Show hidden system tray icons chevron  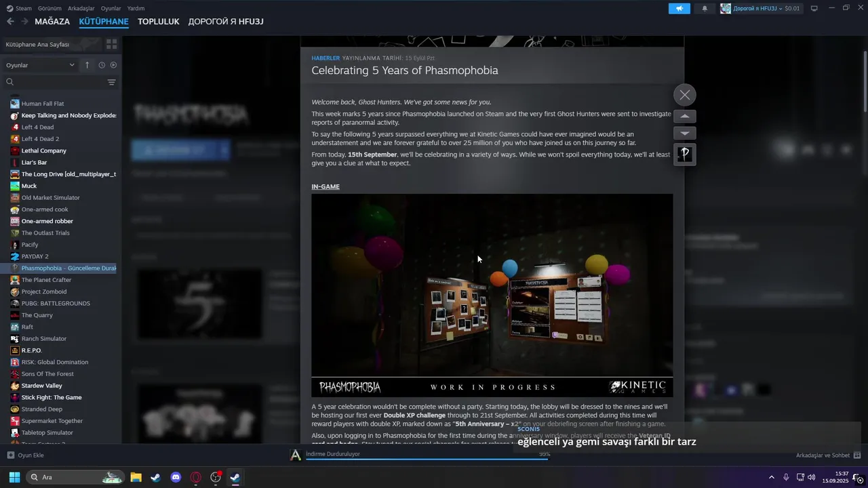[x=771, y=477]
